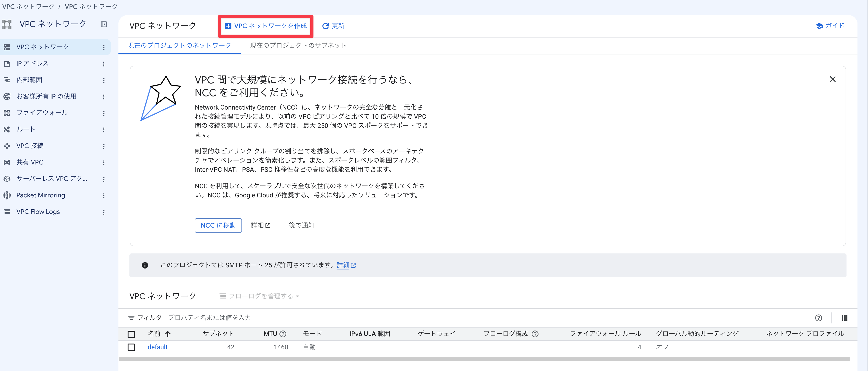Click the VPC 接続 sidebar icon
Screen dimensions: 868x371
[x=7, y=146]
